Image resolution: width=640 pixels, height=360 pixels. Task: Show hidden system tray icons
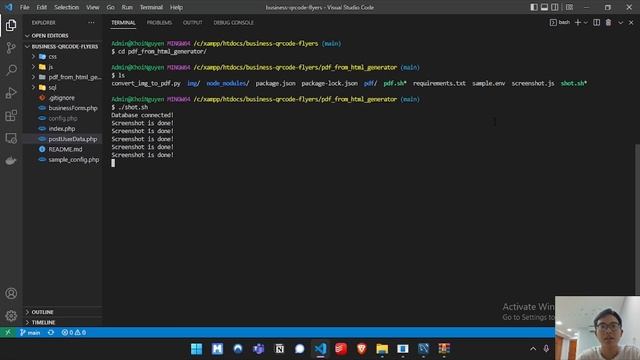(533, 349)
